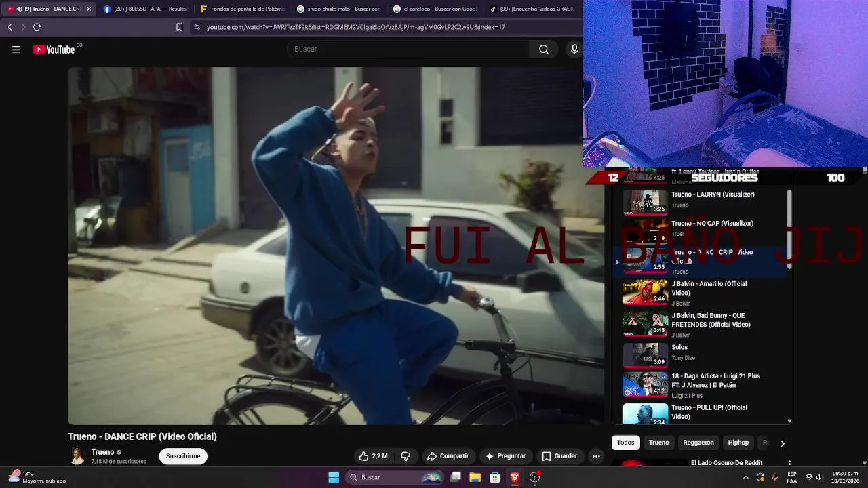This screenshot has width=868, height=488.
Task: Open the three-dot more actions menu
Action: 596,456
